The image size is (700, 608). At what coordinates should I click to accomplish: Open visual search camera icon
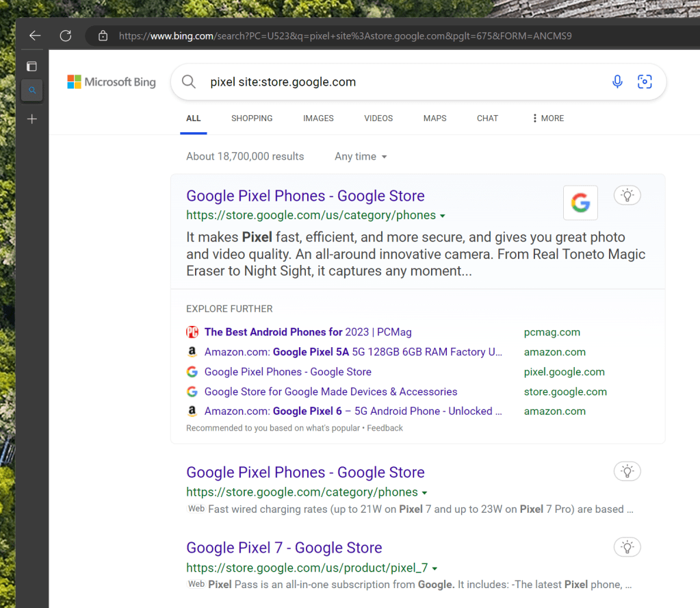645,82
